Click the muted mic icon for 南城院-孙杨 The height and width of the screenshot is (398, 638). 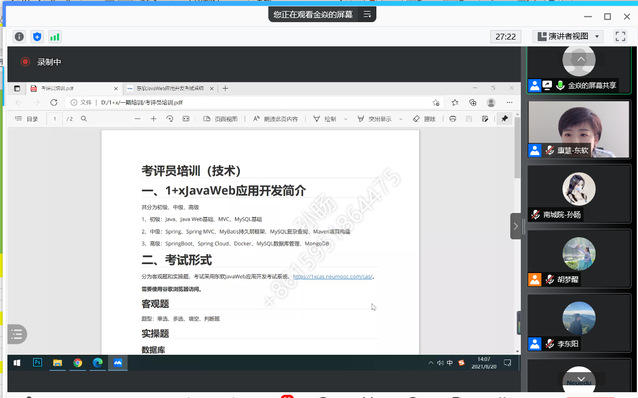(x=535, y=214)
